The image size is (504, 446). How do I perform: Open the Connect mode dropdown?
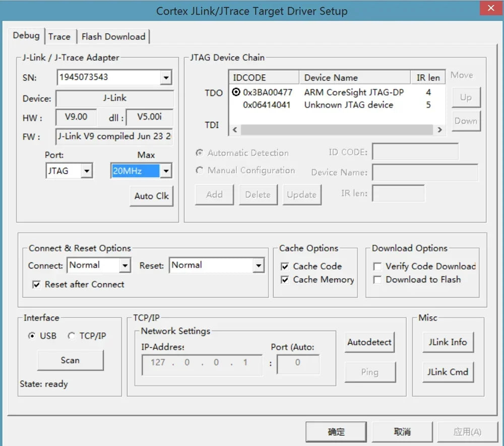(x=124, y=266)
